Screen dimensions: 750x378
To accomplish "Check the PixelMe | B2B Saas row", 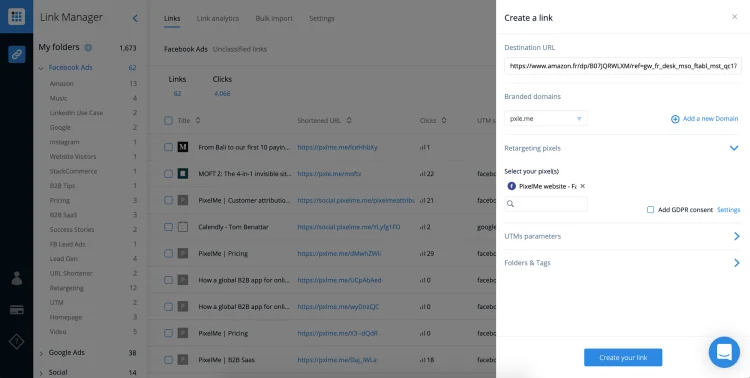I will point(168,360).
